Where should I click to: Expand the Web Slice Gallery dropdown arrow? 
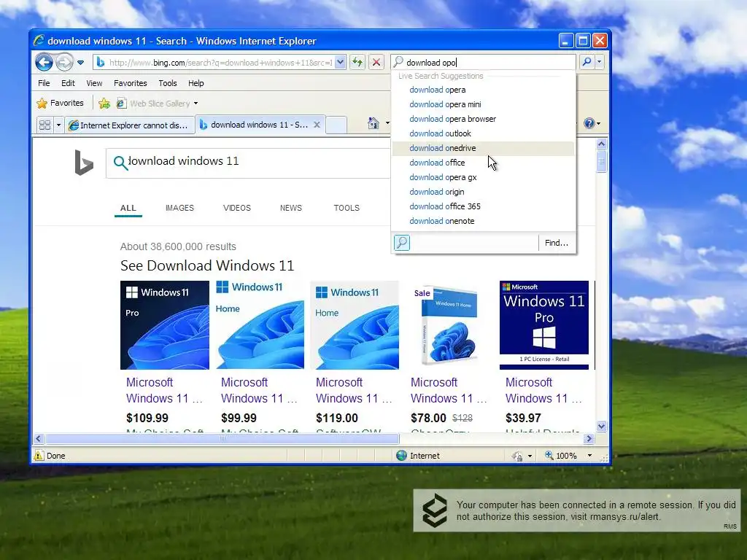(x=196, y=104)
